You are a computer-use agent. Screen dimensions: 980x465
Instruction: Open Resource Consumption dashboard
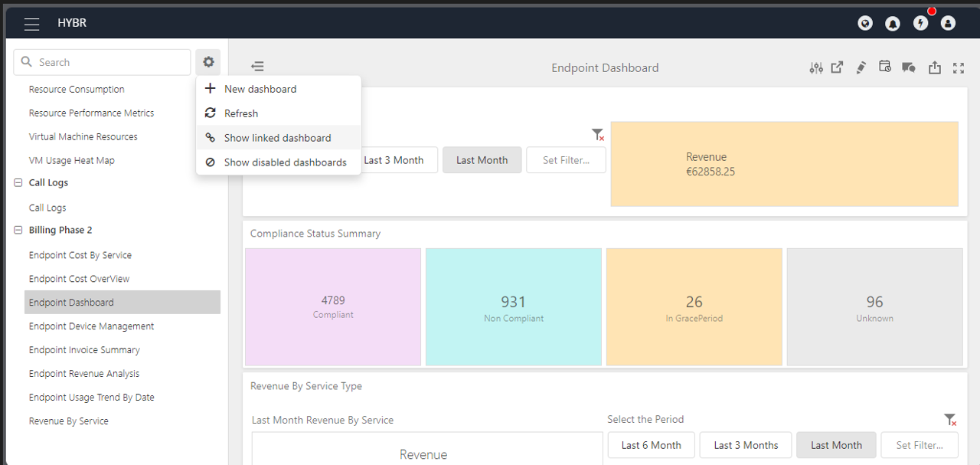(x=77, y=89)
